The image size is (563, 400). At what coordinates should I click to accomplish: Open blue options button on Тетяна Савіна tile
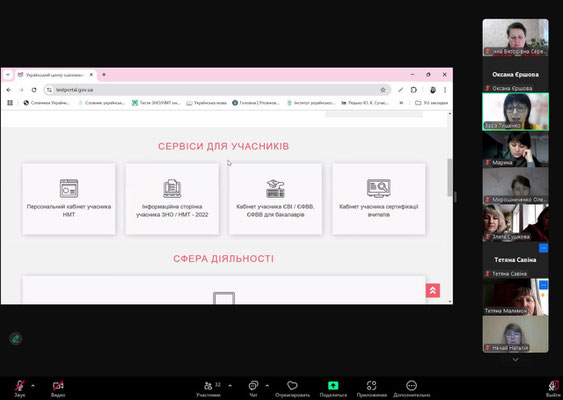tap(544, 248)
